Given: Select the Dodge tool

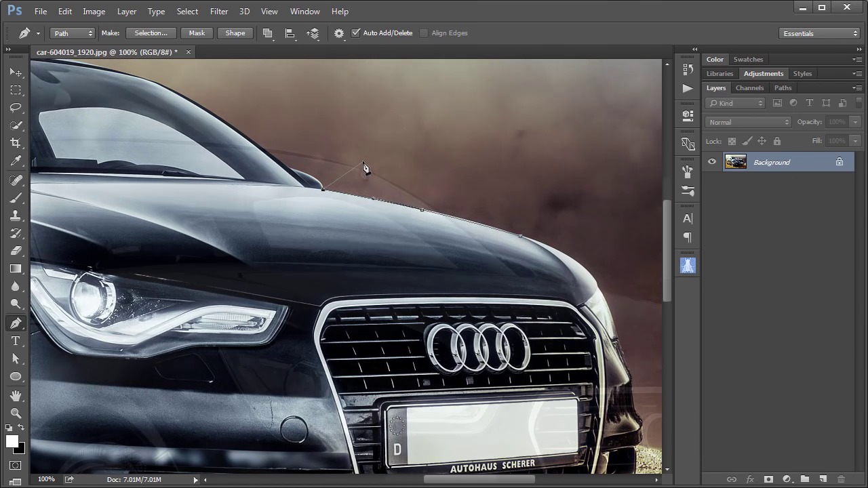Looking at the screenshot, I should coord(16,304).
